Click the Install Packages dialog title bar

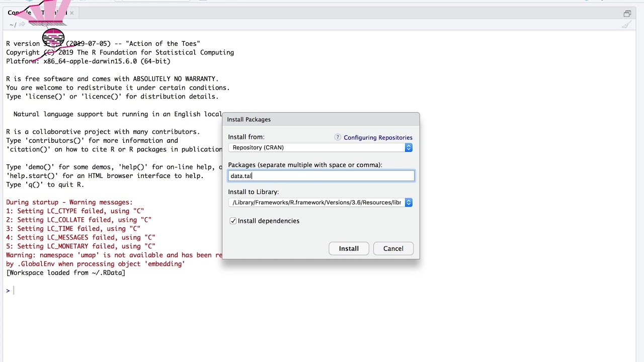[x=320, y=119]
